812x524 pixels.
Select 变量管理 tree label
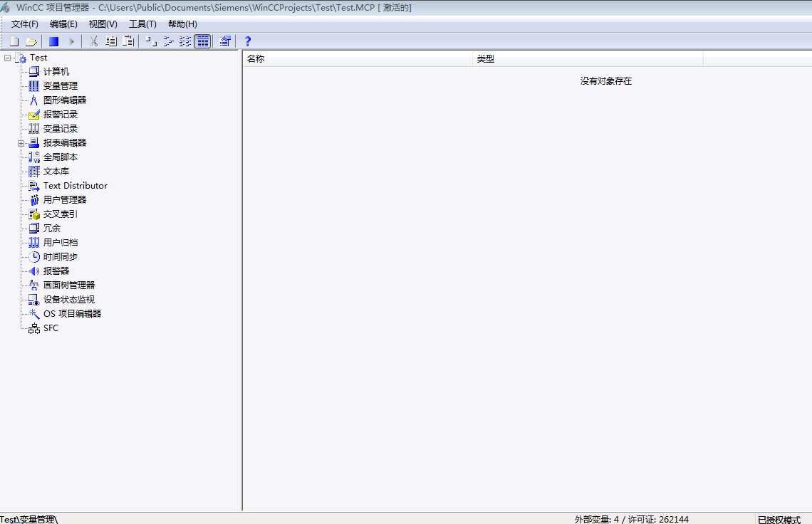61,86
